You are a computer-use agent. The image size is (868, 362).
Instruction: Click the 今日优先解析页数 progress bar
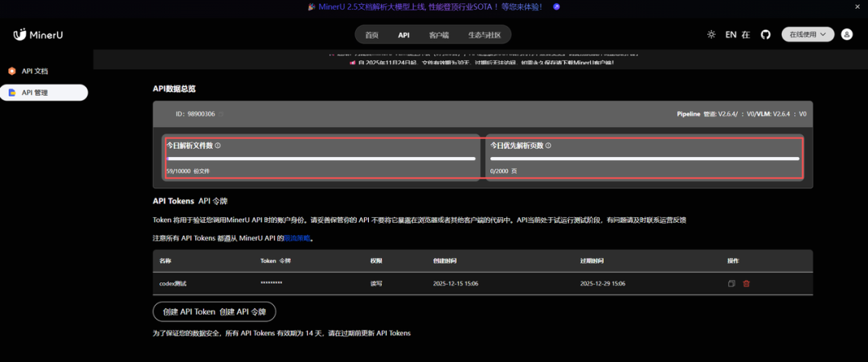tap(645, 158)
